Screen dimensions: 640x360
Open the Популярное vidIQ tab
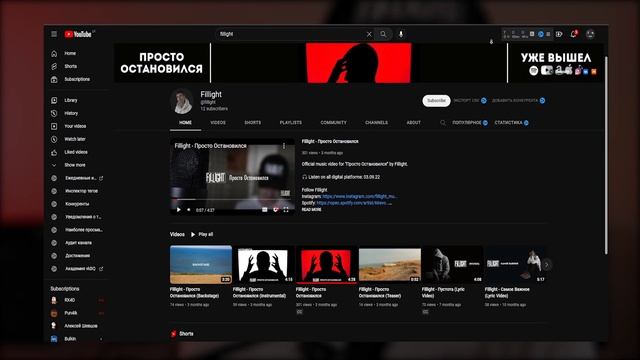(470, 122)
